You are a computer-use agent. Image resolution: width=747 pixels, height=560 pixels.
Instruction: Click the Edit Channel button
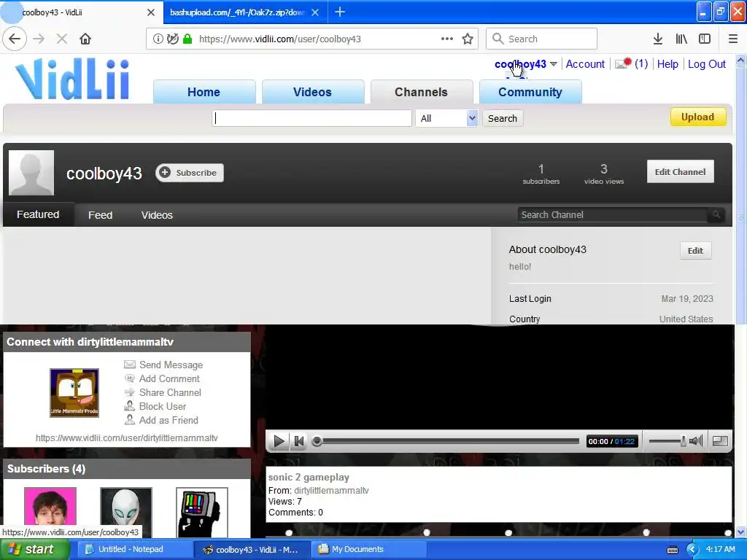pyautogui.click(x=680, y=172)
